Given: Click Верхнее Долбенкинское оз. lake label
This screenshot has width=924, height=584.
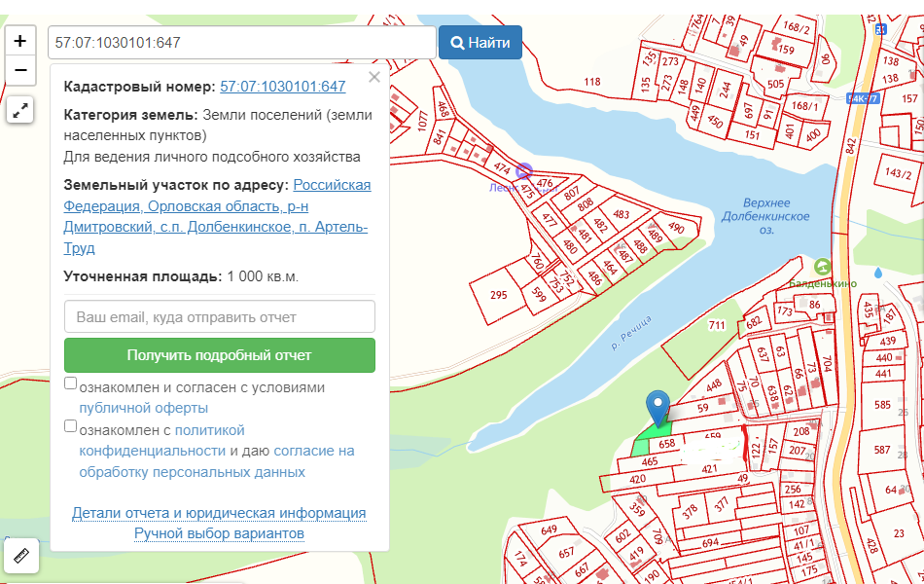Looking at the screenshot, I should (765, 216).
